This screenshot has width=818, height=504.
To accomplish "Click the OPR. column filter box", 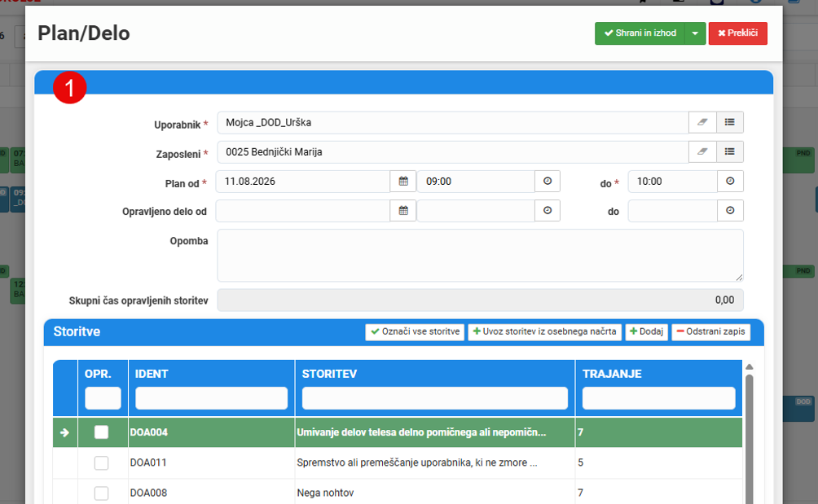I will [103, 398].
